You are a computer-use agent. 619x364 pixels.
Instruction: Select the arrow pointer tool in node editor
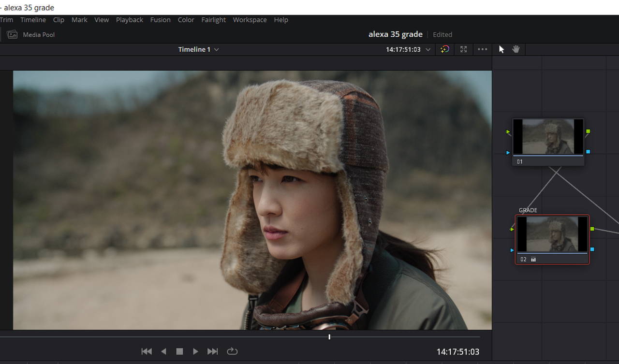tap(501, 49)
